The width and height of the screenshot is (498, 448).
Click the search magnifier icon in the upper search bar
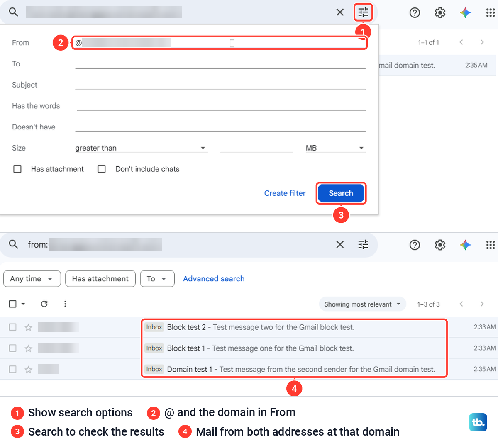pyautogui.click(x=14, y=12)
